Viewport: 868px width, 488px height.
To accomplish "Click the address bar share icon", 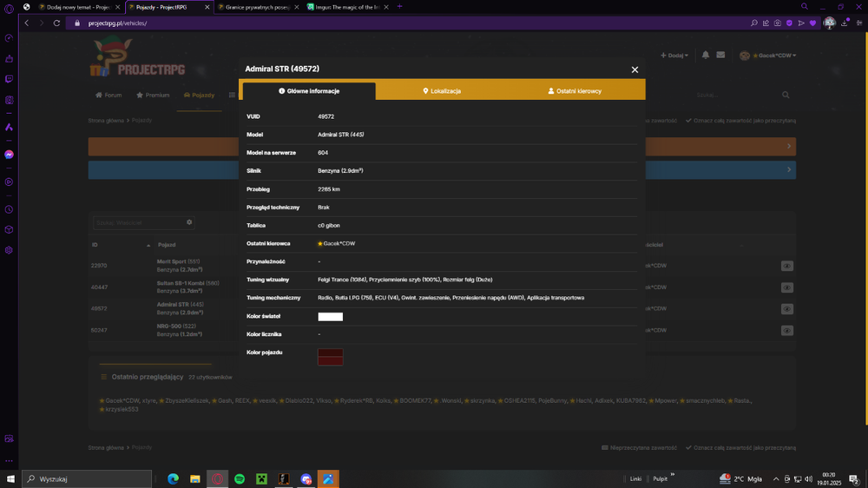I will 766,23.
